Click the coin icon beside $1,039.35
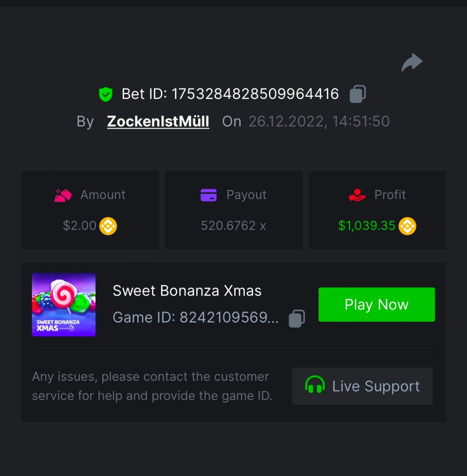 click(407, 226)
